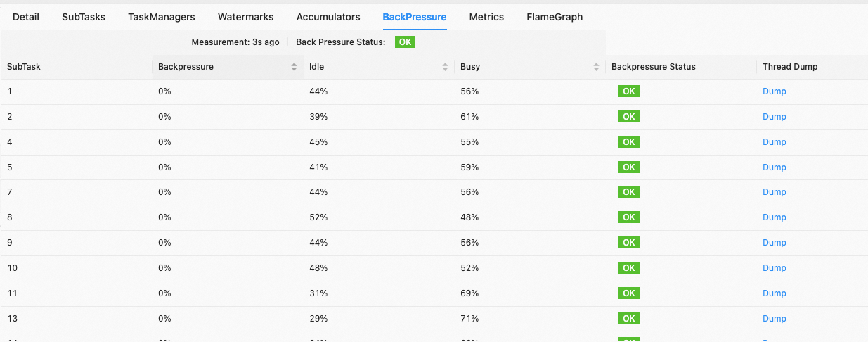Open the Accumulators tab
Viewport: 868px width, 342px height.
tap(328, 17)
